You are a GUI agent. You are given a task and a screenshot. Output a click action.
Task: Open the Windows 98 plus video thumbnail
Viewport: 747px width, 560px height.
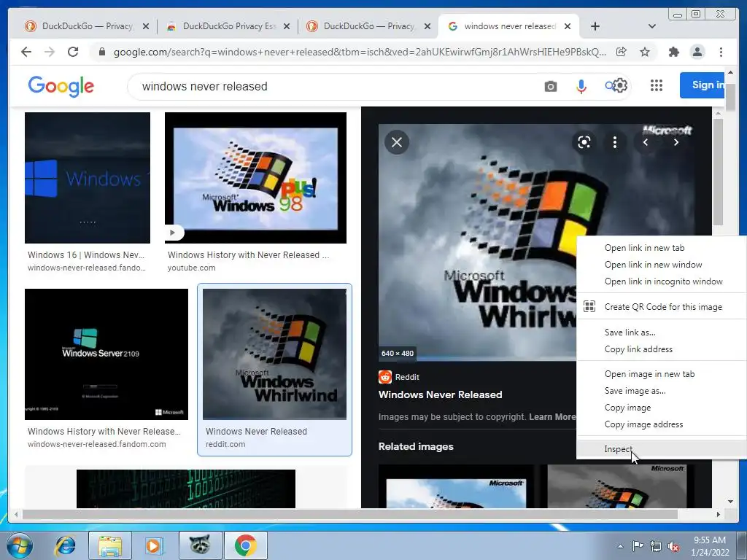(255, 178)
